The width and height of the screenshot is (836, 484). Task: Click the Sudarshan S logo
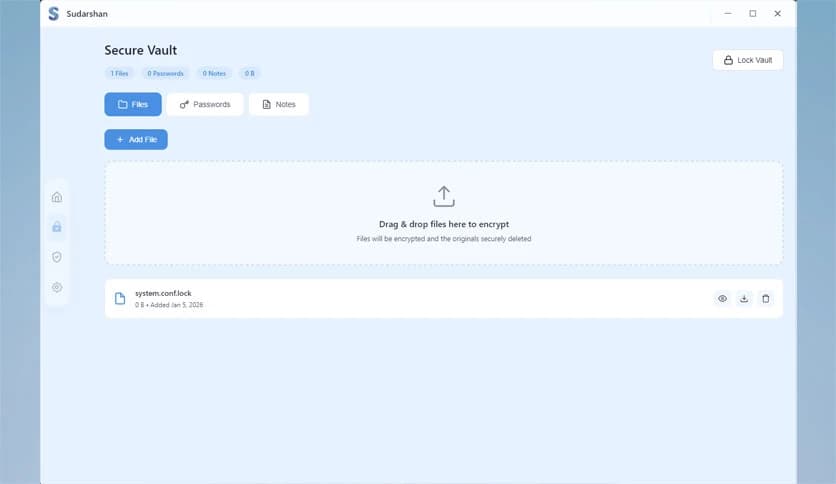tap(54, 14)
